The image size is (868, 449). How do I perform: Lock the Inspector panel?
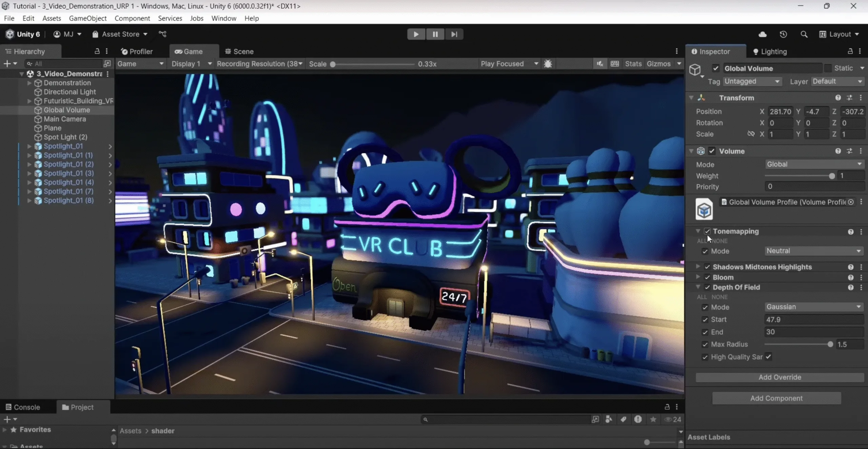pyautogui.click(x=850, y=51)
